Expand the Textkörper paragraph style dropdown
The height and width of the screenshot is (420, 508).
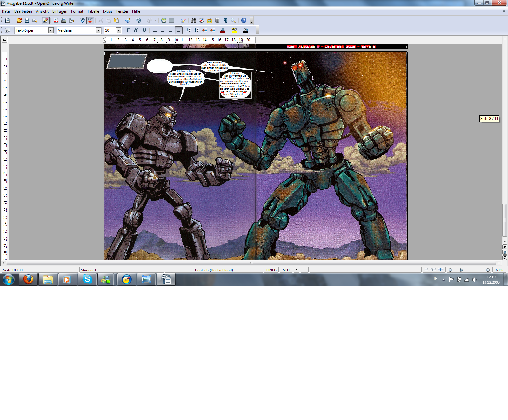(x=51, y=30)
